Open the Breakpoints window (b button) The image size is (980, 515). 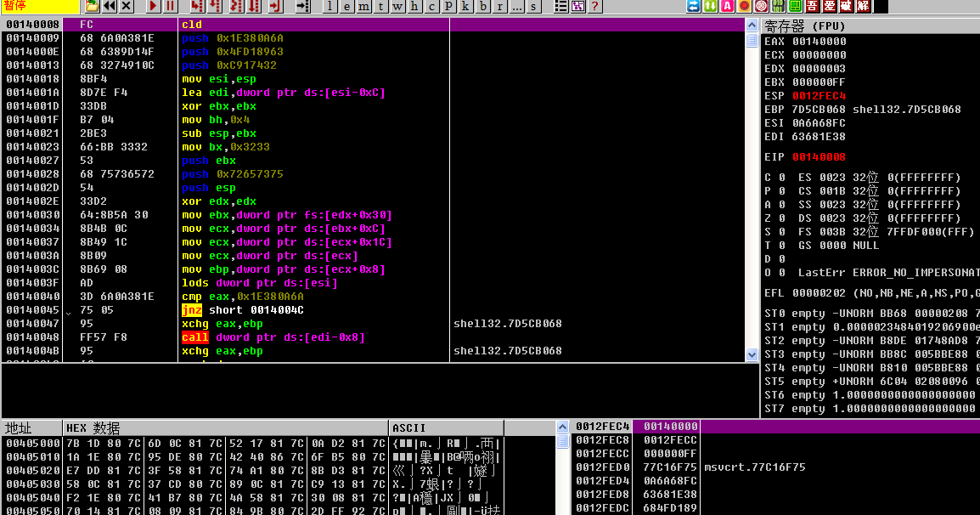482,6
